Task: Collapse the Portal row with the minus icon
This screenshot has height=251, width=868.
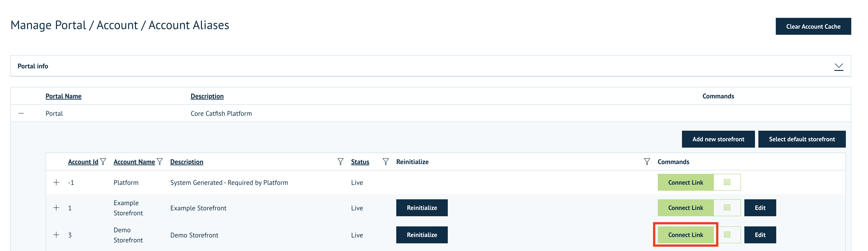Action: click(21, 113)
